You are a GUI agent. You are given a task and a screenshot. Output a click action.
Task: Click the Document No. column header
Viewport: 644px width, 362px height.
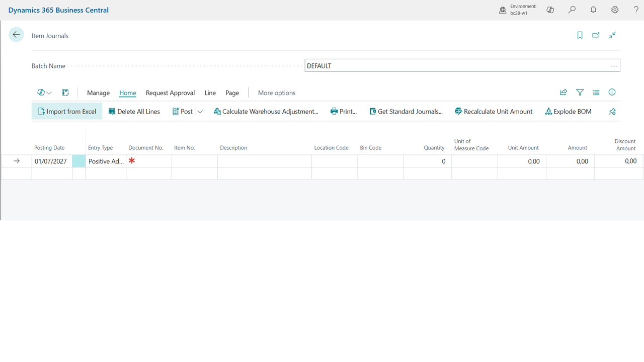pos(146,148)
